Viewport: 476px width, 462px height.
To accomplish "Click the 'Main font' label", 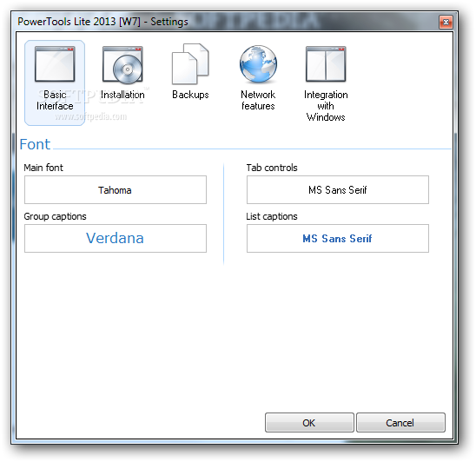I will [x=43, y=168].
